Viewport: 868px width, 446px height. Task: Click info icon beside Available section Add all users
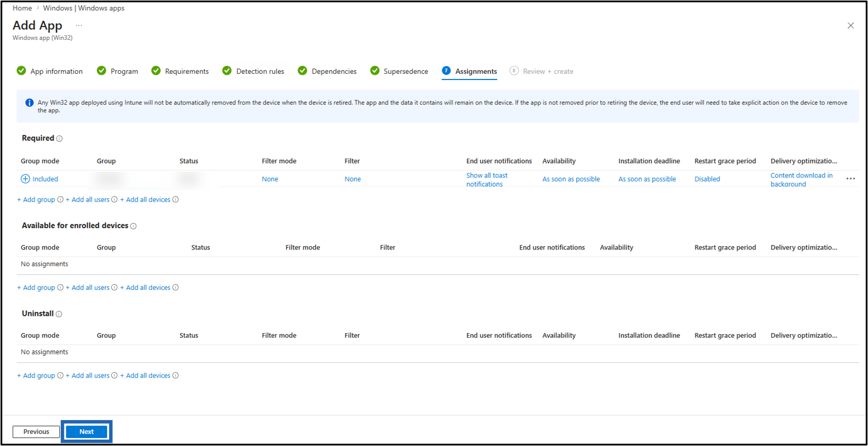(115, 288)
